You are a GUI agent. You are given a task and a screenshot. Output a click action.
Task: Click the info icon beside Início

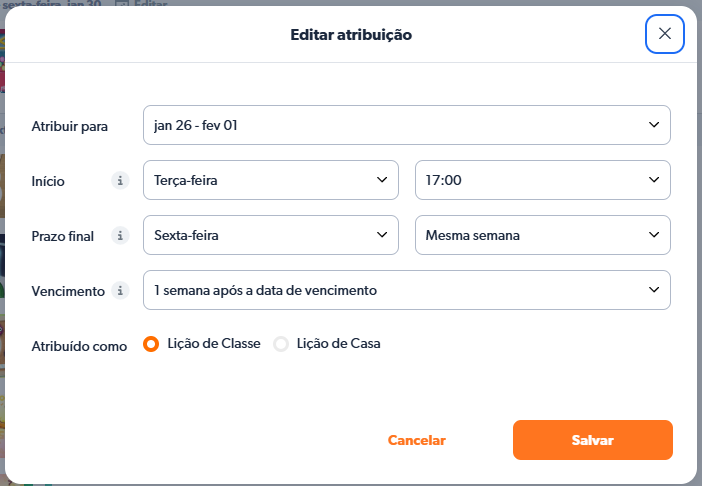click(x=121, y=181)
